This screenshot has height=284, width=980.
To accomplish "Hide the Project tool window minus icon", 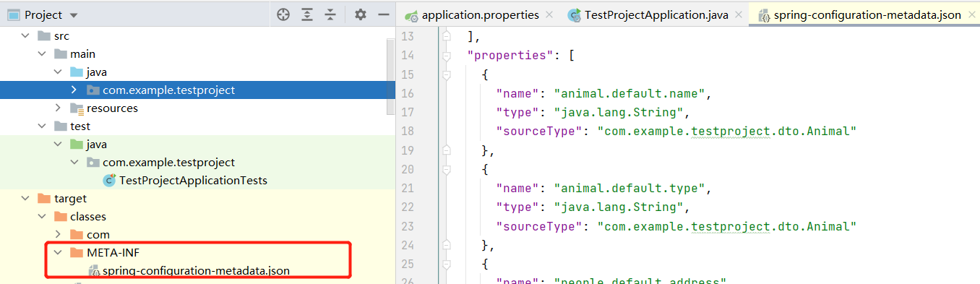I will [384, 14].
